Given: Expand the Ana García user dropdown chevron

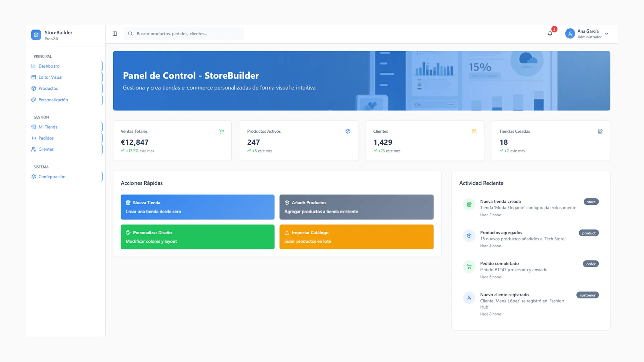Looking at the screenshot, I should (607, 34).
